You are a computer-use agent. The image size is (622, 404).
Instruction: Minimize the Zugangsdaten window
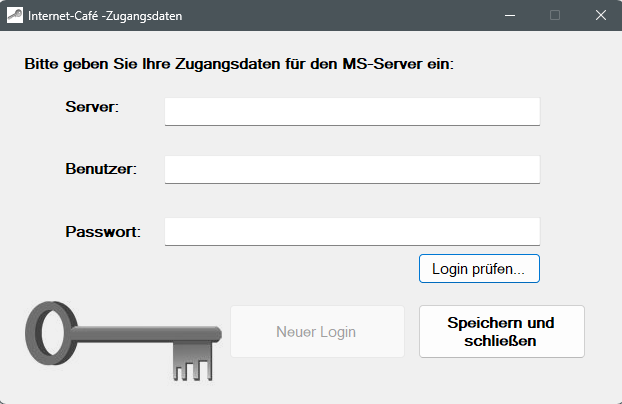pyautogui.click(x=509, y=16)
